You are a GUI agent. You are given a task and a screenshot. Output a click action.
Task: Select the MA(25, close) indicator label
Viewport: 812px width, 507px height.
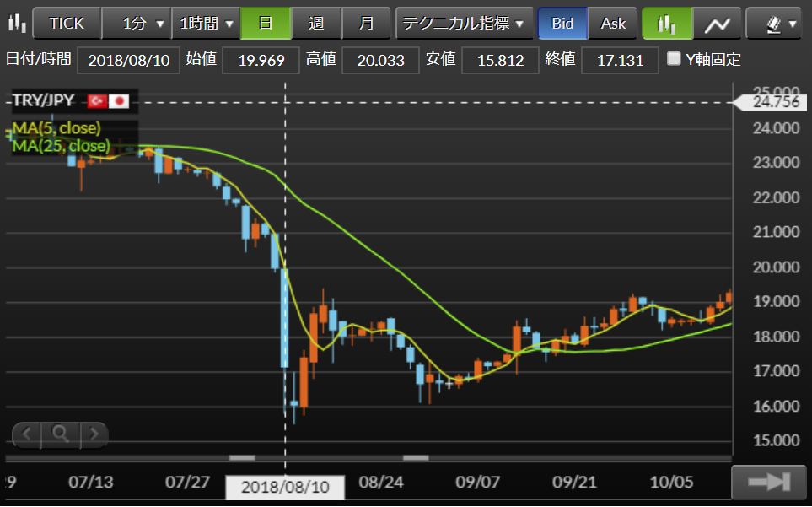(x=61, y=146)
